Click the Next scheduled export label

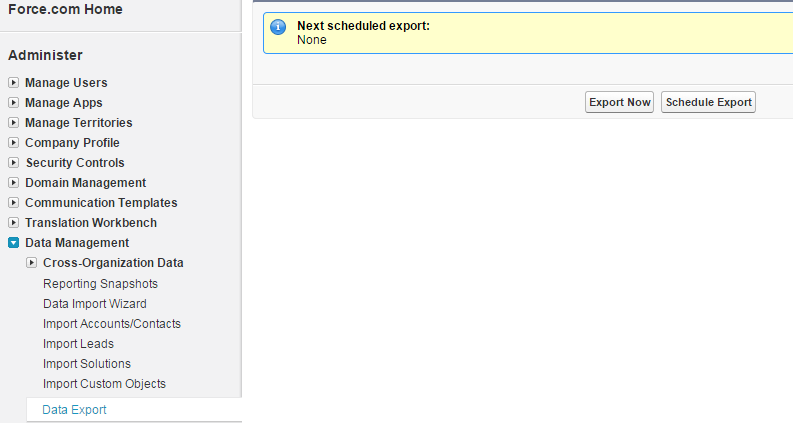363,26
